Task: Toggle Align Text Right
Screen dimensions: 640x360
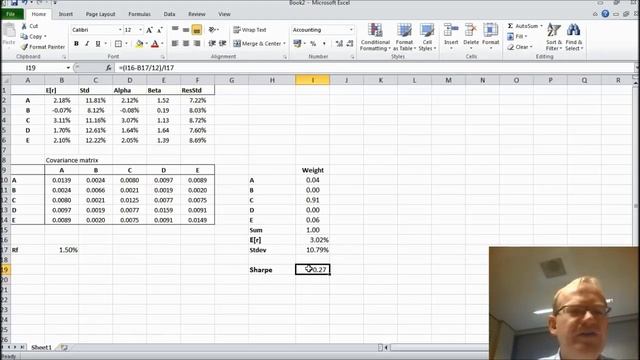Action: (197, 43)
